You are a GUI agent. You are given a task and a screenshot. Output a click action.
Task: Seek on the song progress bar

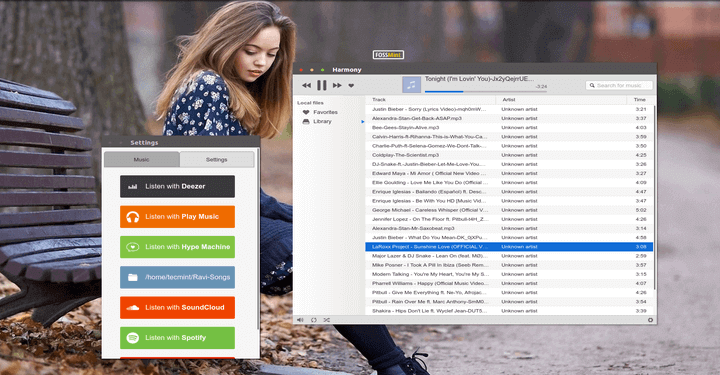tap(485, 92)
